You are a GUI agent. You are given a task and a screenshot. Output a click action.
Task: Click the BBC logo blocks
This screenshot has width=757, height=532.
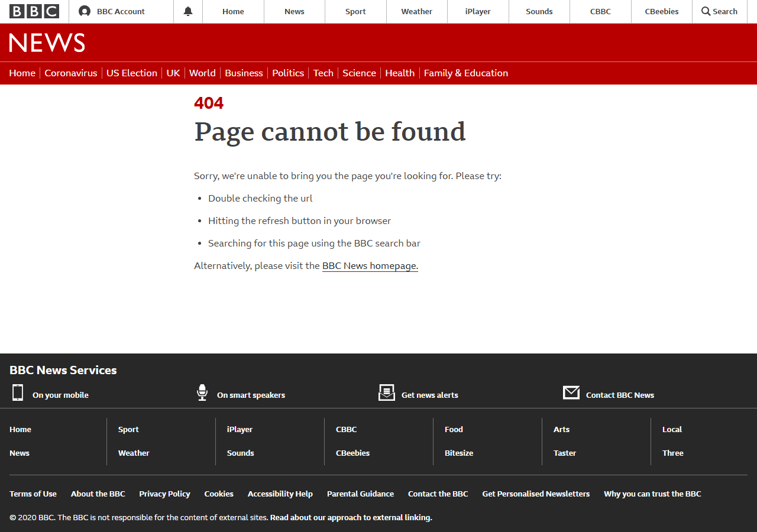[34, 11]
